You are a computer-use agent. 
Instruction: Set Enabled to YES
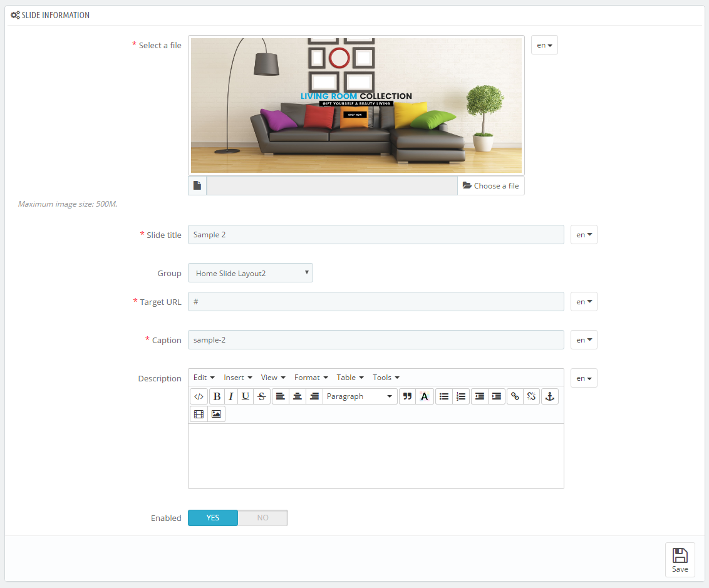213,518
